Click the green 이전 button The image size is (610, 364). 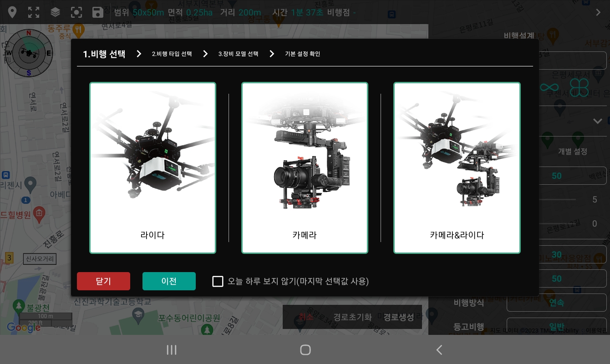click(x=169, y=281)
